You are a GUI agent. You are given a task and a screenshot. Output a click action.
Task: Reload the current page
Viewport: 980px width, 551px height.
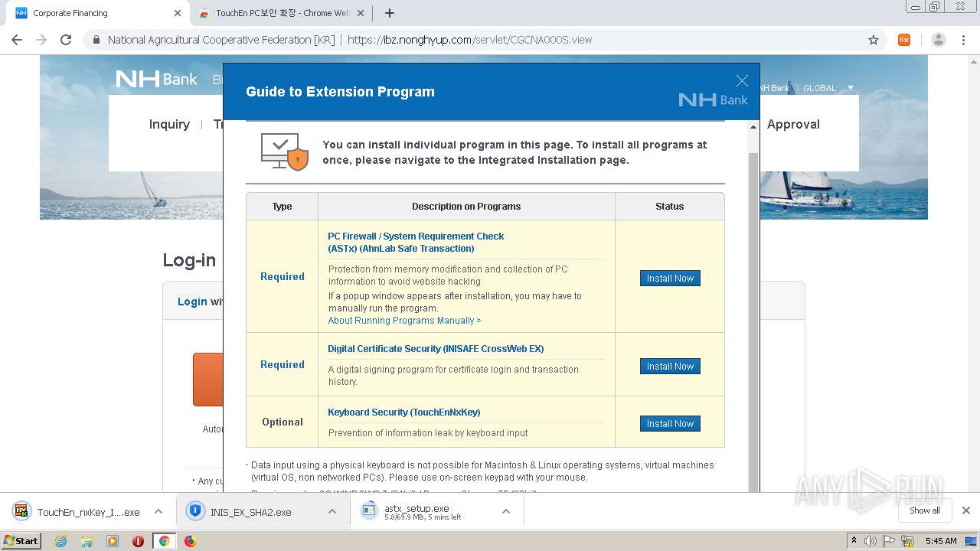pos(66,40)
